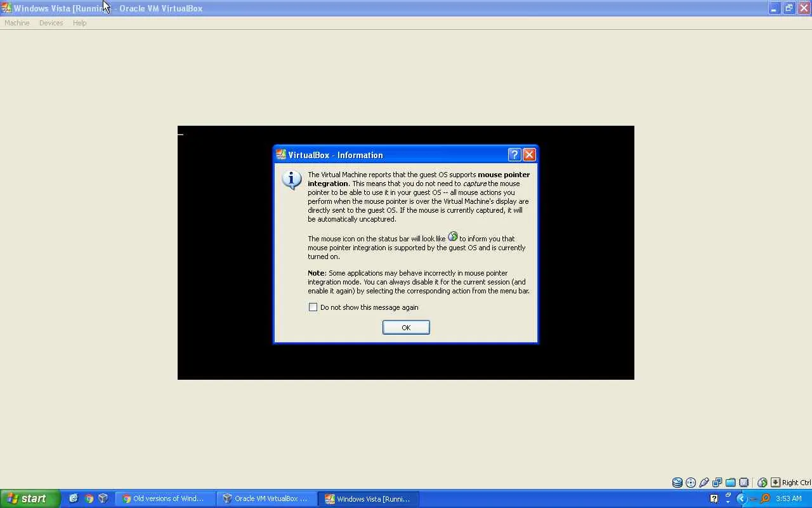Check 'Do not show this message again'
Image resolution: width=812 pixels, height=508 pixels.
coord(313,307)
